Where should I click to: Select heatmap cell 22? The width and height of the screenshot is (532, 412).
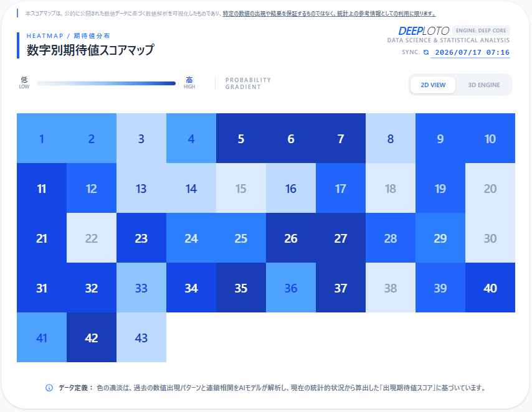[92, 238]
